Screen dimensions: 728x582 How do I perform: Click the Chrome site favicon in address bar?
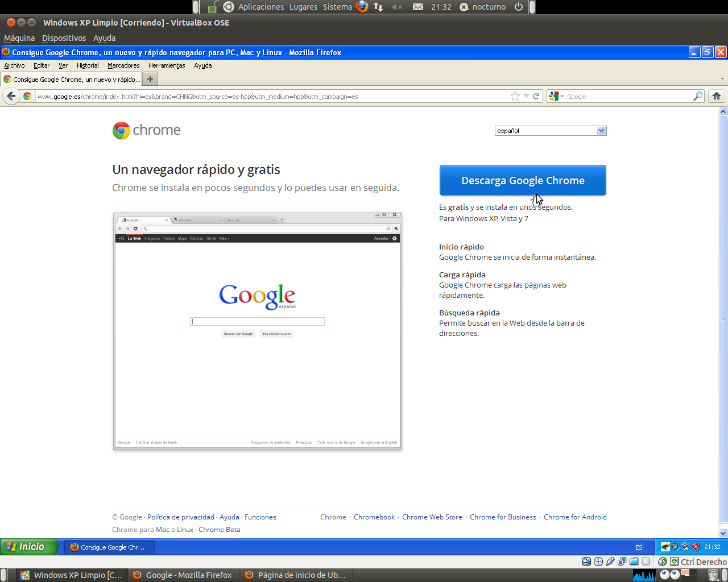coord(27,96)
